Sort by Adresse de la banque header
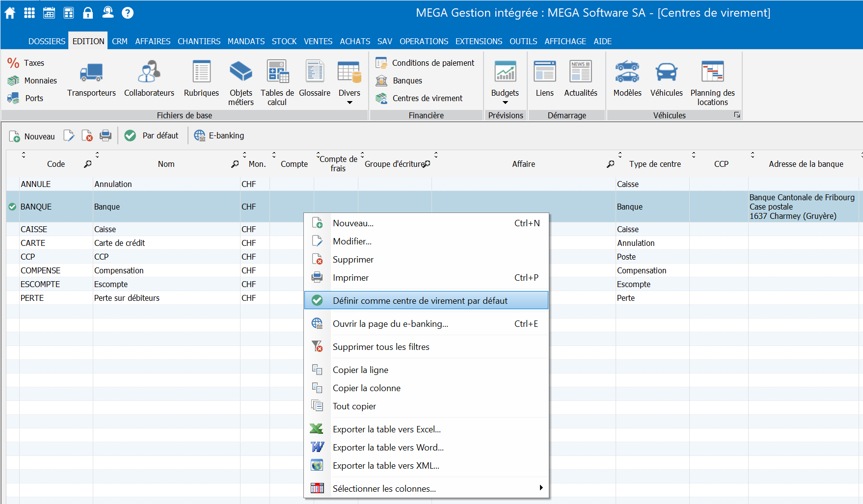863x504 pixels. pyautogui.click(x=806, y=164)
